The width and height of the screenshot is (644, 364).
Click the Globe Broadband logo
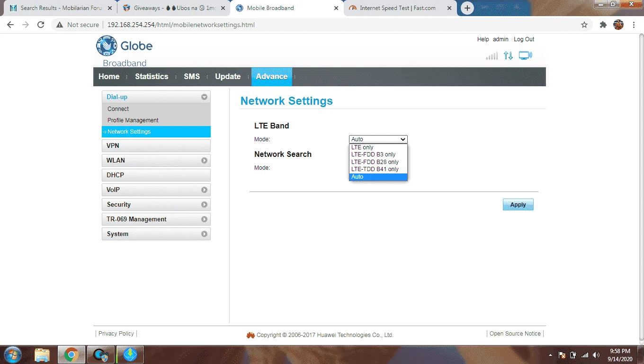125,51
